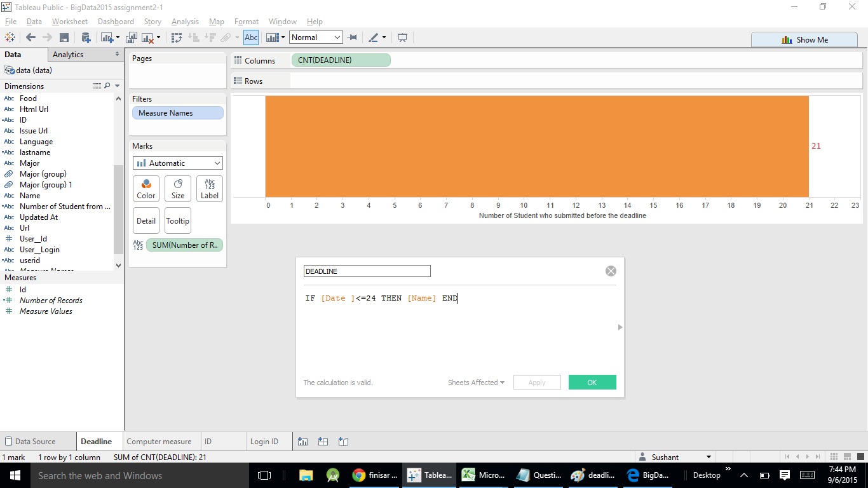Screen dimensions: 868x488
Task: Open the Marks type dropdown showing Automatic
Action: click(x=178, y=163)
